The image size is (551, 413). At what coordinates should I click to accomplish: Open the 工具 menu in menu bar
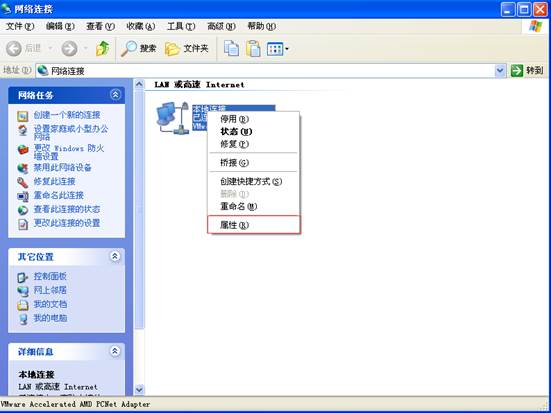click(181, 26)
